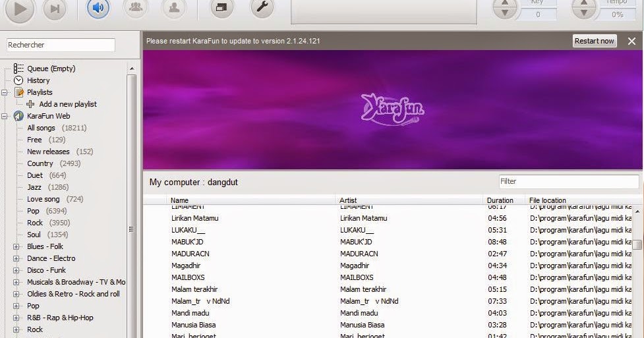Click the sidebar splitter grip handle
The width and height of the screenshot is (644, 338).
131,229
